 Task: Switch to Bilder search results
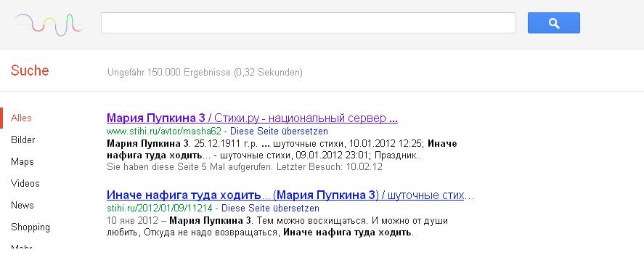click(23, 139)
